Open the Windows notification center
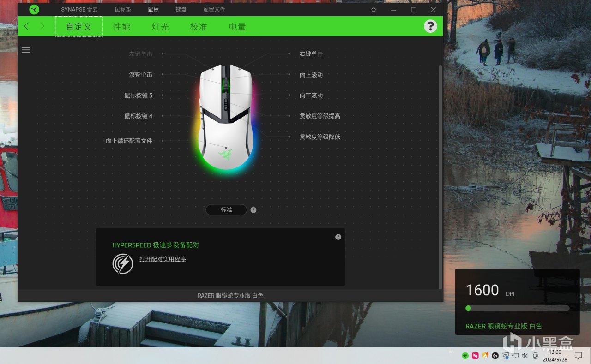This screenshot has height=364, width=591. (x=578, y=356)
